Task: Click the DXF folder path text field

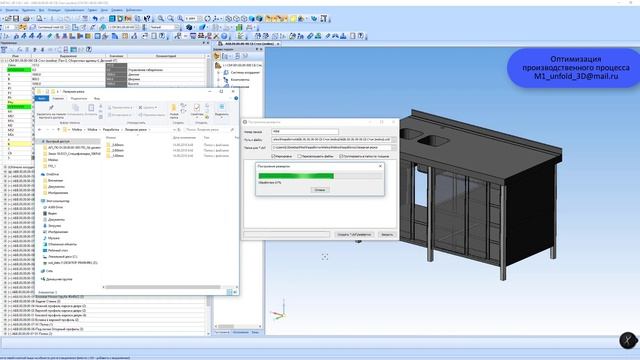Action: coord(332,147)
